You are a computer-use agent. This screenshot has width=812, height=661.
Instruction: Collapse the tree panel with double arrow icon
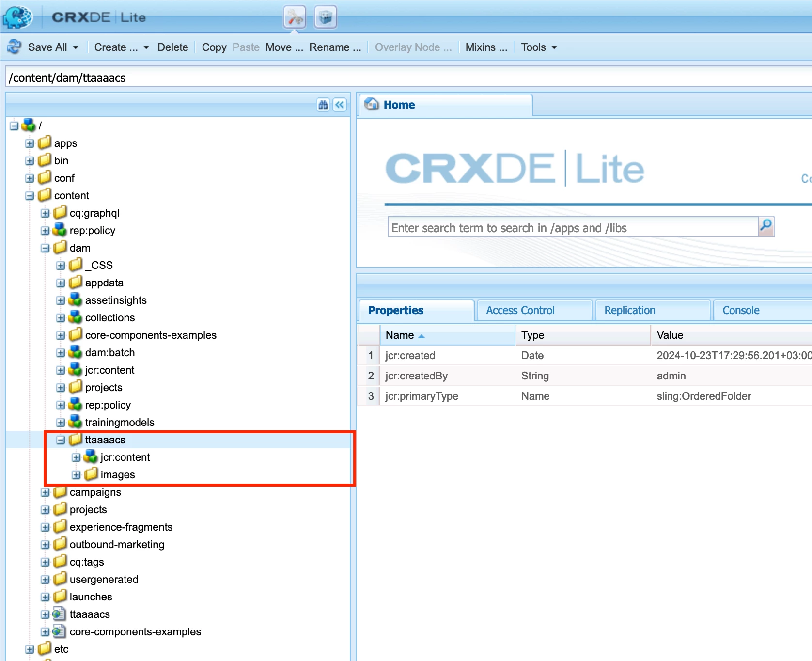pyautogui.click(x=340, y=105)
